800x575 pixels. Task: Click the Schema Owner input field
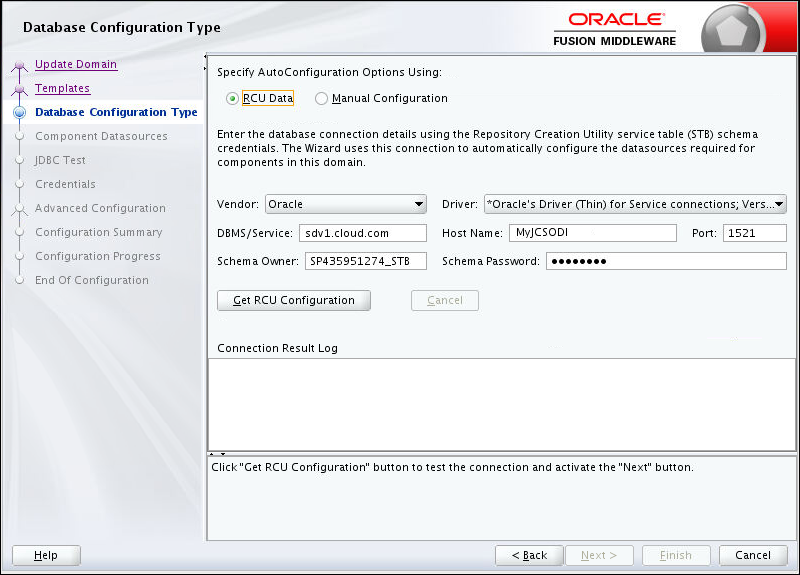tap(366, 261)
